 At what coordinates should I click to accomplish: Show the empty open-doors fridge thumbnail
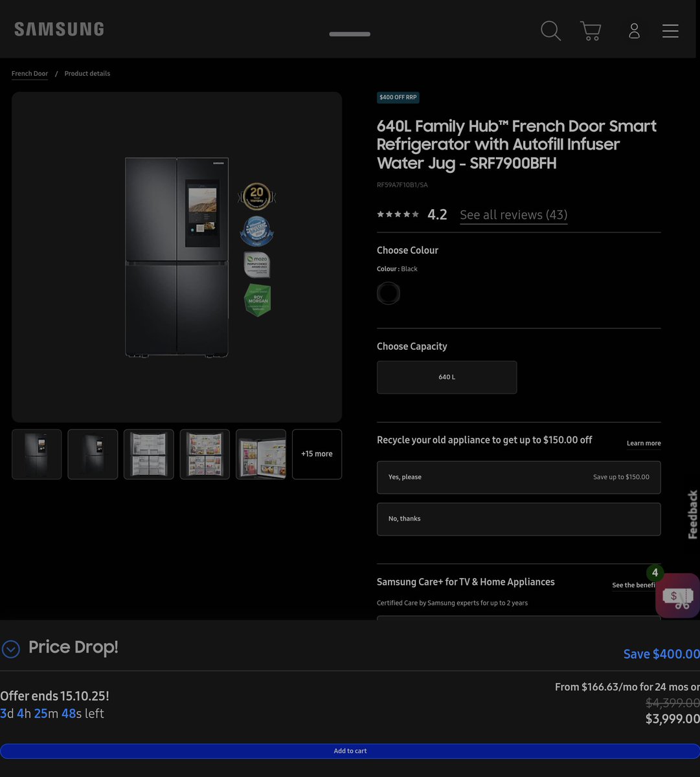point(149,455)
